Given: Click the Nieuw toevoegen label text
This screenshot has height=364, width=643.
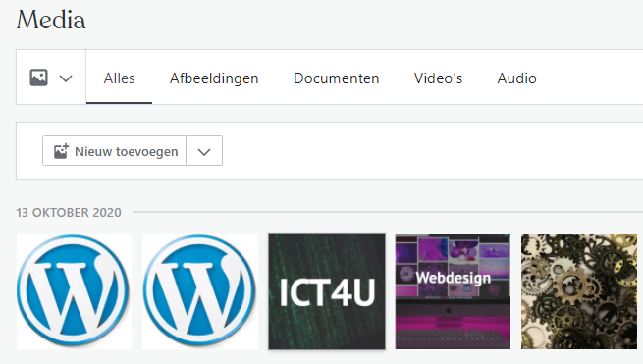Looking at the screenshot, I should [x=127, y=152].
